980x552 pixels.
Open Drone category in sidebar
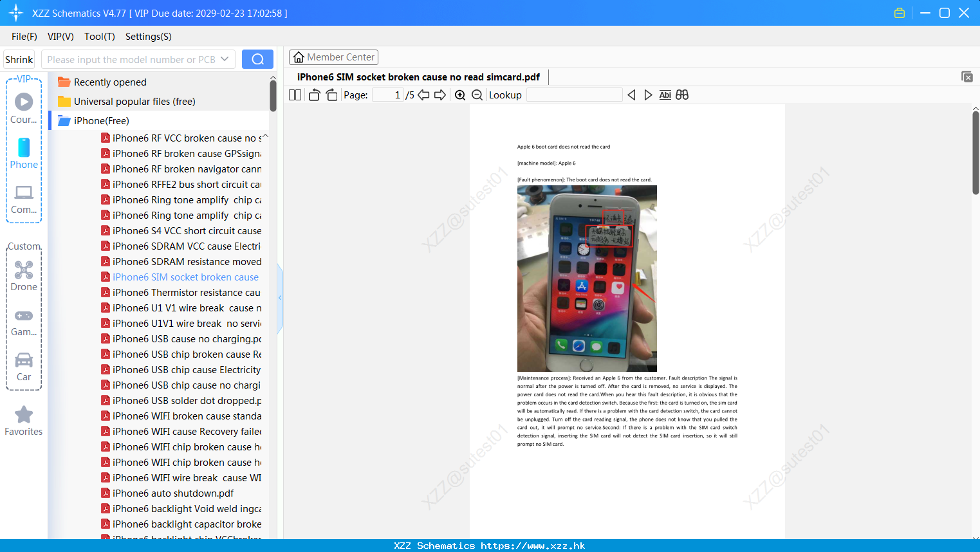click(x=24, y=276)
